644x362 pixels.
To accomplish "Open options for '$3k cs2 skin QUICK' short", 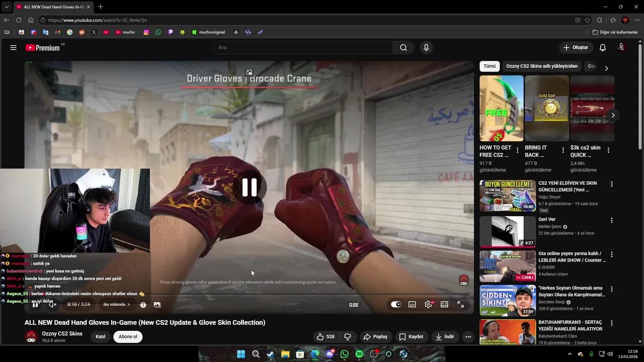I will (x=608, y=150).
